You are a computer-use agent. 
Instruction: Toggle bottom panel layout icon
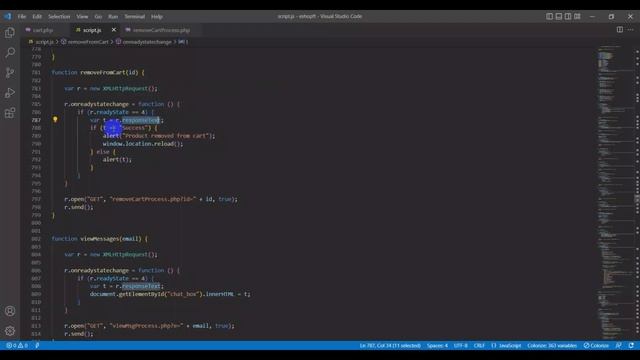559,16
